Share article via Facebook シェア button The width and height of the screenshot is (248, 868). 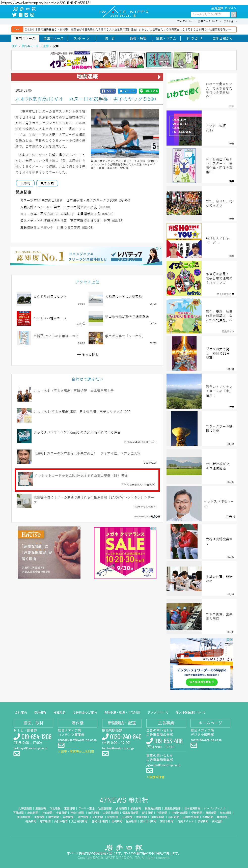pyautogui.click(x=108, y=91)
